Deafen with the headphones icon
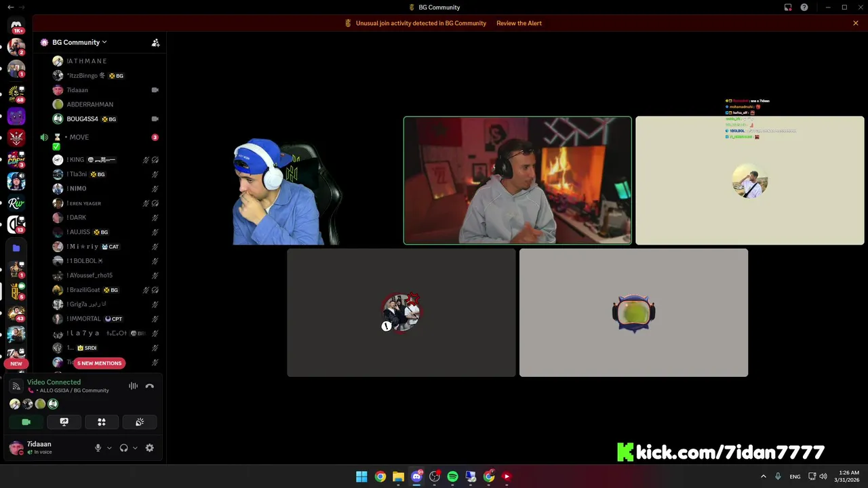This screenshot has width=868, height=488. (123, 448)
